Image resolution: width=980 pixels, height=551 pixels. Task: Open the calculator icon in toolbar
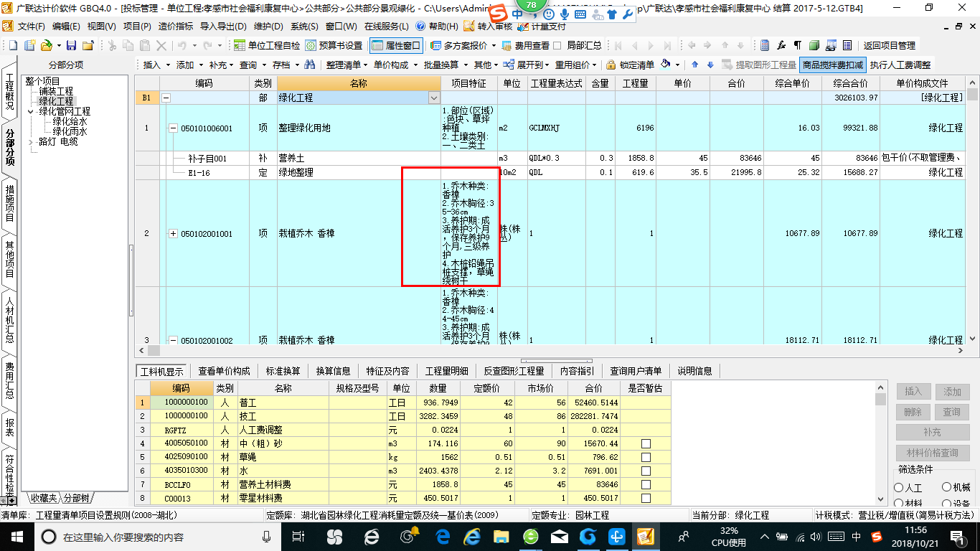click(x=765, y=45)
